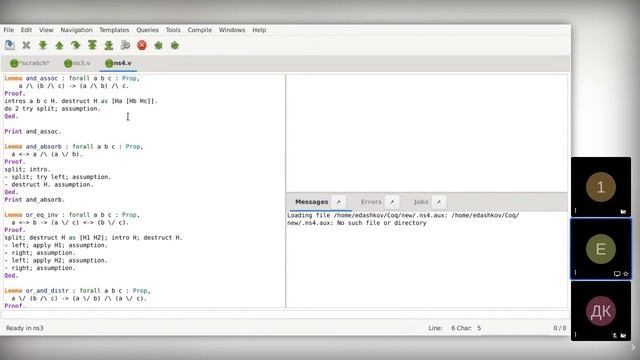Viewport: 640px width, 360px height.
Task: Run to cursor with curved arrow icon
Action: [x=76, y=45]
